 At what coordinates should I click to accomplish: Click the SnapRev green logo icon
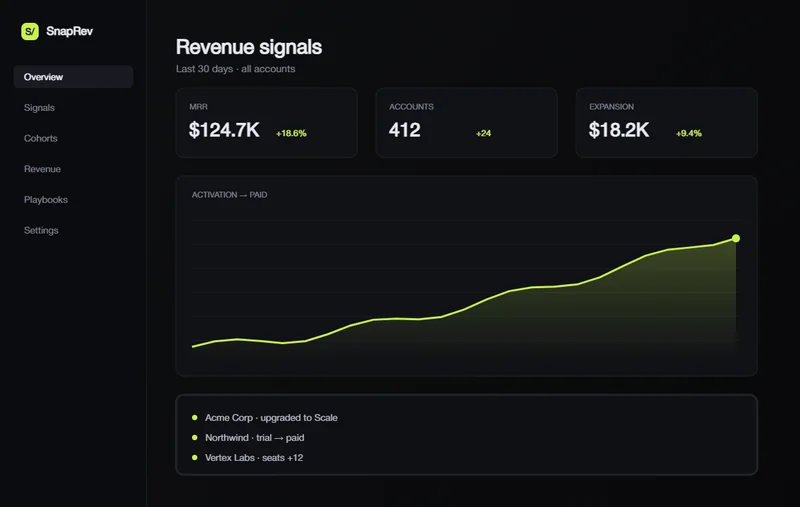[x=30, y=31]
